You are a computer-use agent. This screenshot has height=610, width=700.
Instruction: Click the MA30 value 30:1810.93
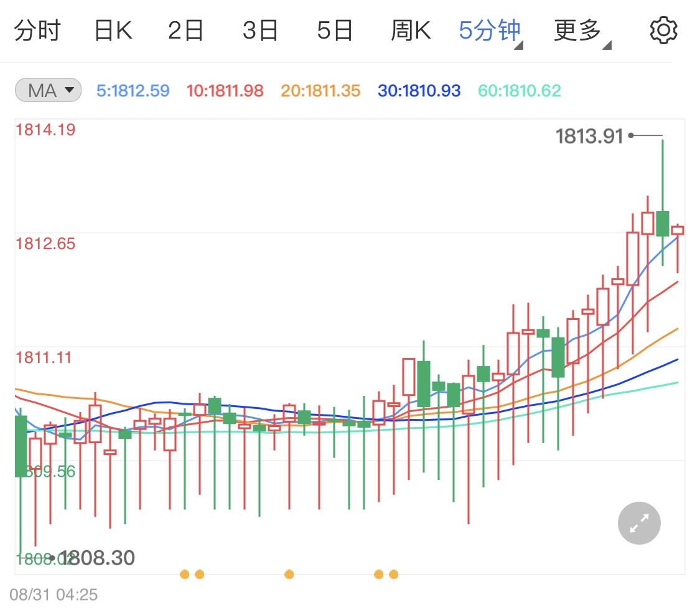pyautogui.click(x=419, y=91)
